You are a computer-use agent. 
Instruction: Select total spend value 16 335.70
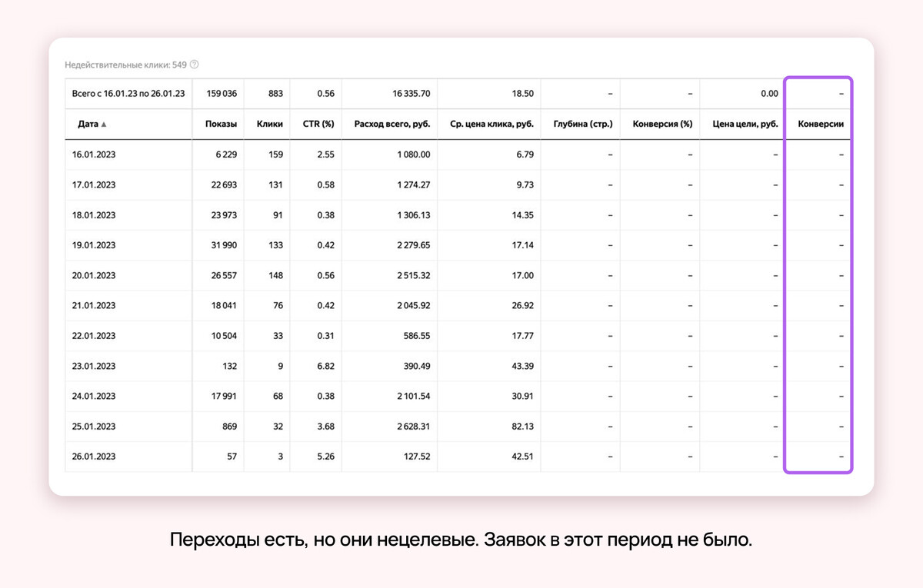(x=411, y=94)
